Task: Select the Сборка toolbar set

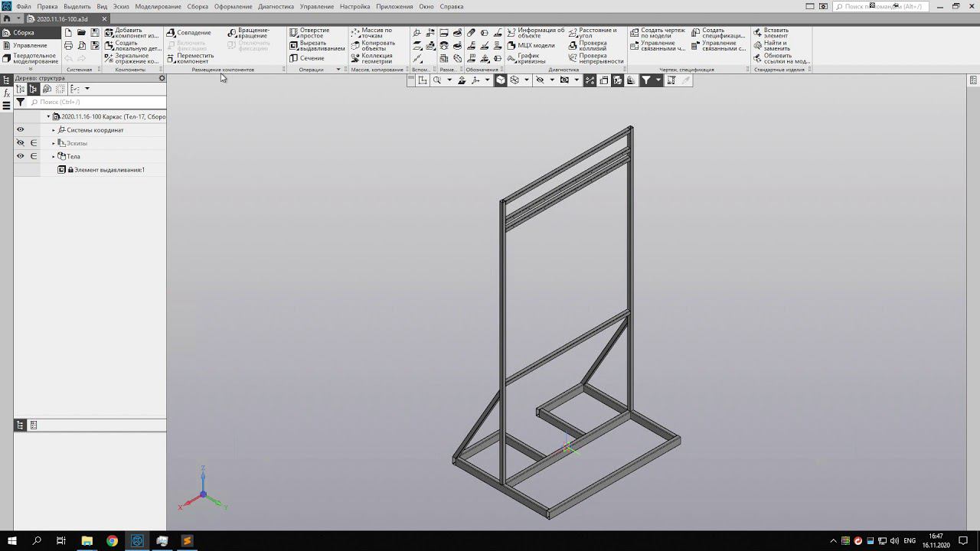Action: click(x=30, y=33)
